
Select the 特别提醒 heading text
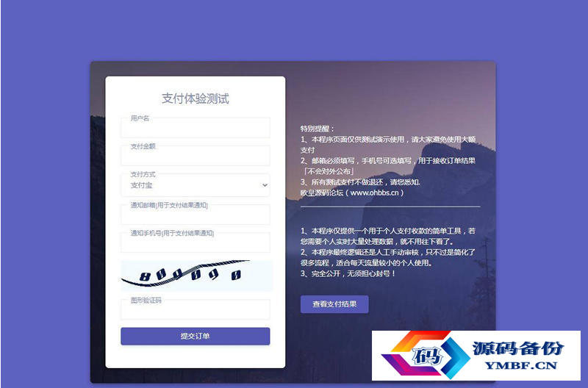click(317, 129)
